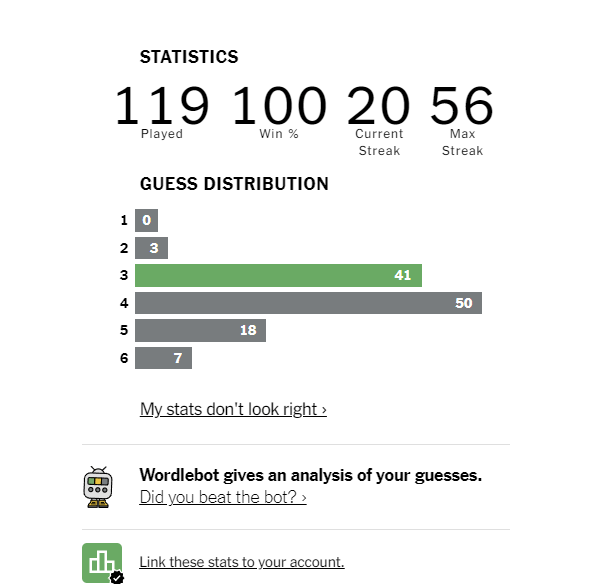Viewport: 593px width, 584px height.
Task: Click the Current Streak label
Action: coord(379,142)
